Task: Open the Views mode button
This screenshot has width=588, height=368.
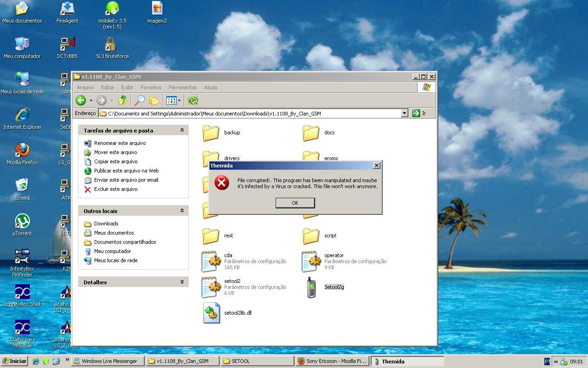Action: pyautogui.click(x=171, y=100)
